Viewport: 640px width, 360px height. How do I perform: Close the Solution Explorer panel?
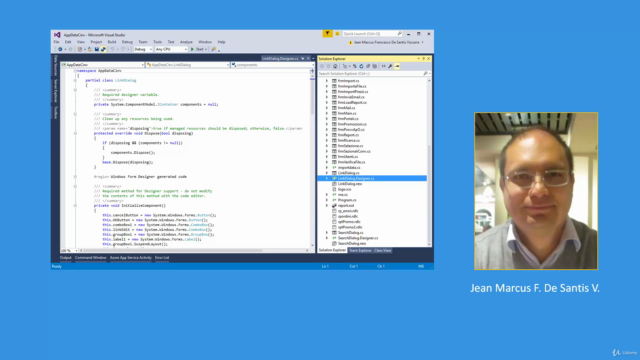(429, 59)
